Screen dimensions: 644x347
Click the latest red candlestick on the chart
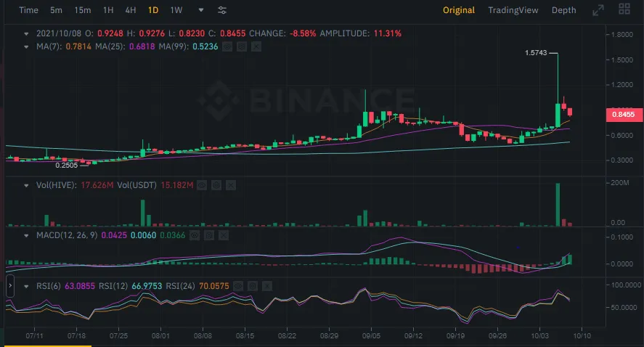tap(570, 112)
